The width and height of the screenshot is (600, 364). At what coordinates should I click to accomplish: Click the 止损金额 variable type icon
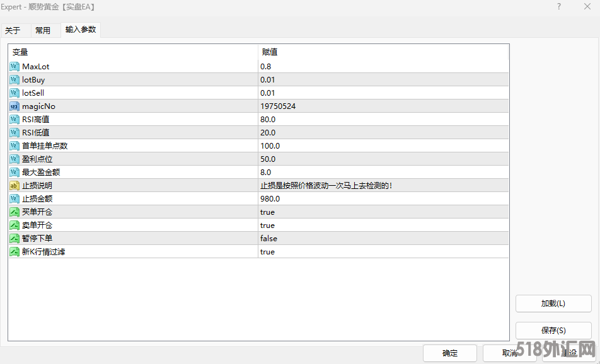(14, 199)
